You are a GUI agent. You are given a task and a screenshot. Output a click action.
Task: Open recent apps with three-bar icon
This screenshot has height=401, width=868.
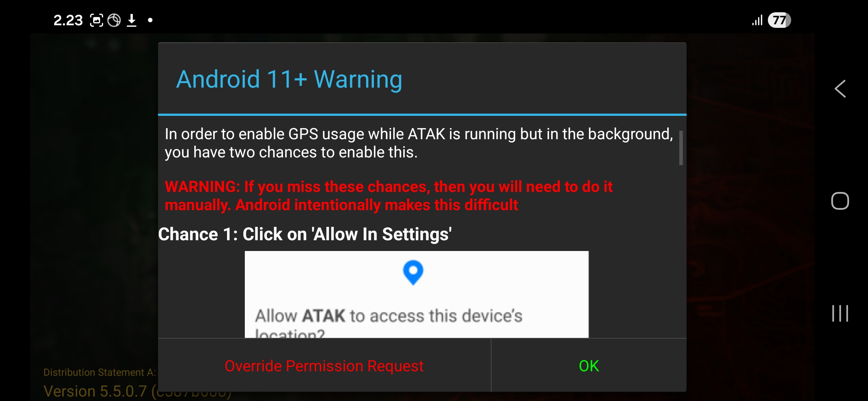click(840, 313)
